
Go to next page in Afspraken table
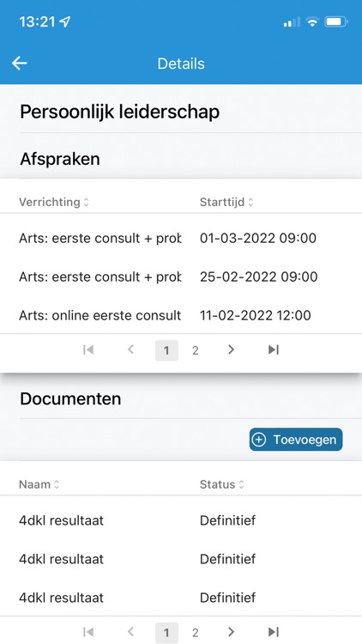click(x=231, y=349)
